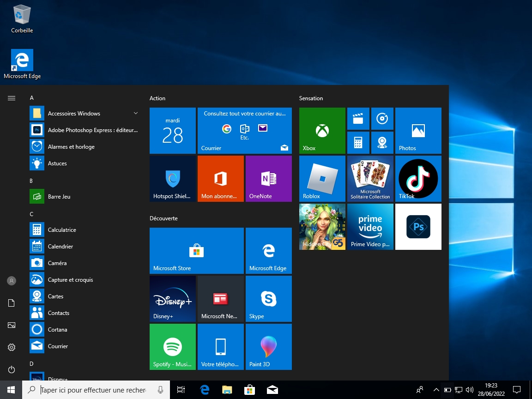Launch the TikTok tile

click(418, 178)
